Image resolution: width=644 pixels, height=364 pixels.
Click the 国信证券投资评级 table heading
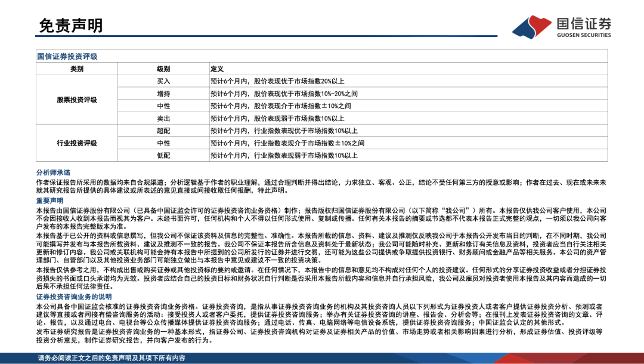(x=67, y=56)
